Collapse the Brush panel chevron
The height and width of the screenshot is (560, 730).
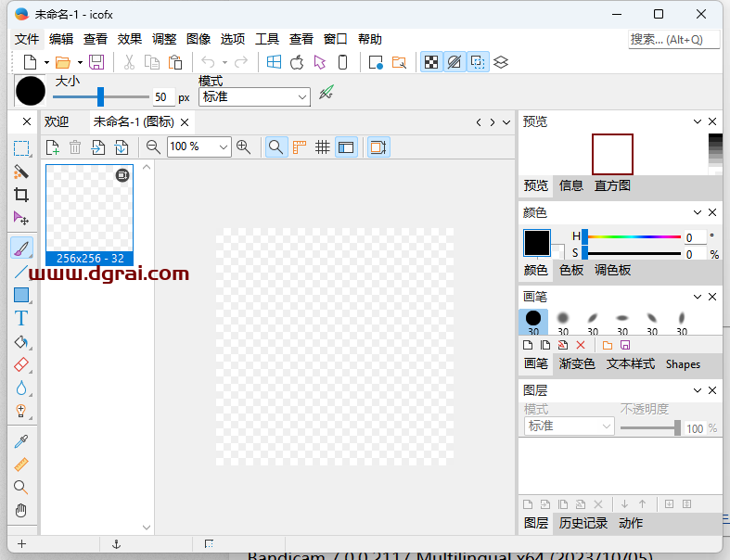click(698, 297)
